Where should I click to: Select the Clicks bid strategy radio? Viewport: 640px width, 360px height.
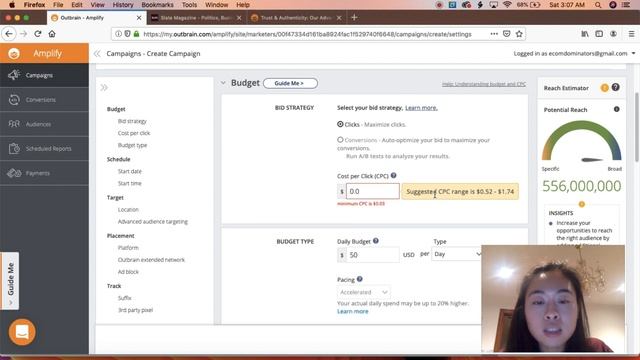(x=340, y=124)
